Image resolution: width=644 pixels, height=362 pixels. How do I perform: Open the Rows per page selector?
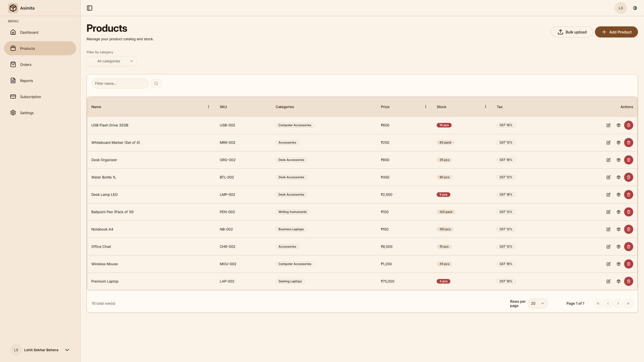click(x=537, y=303)
